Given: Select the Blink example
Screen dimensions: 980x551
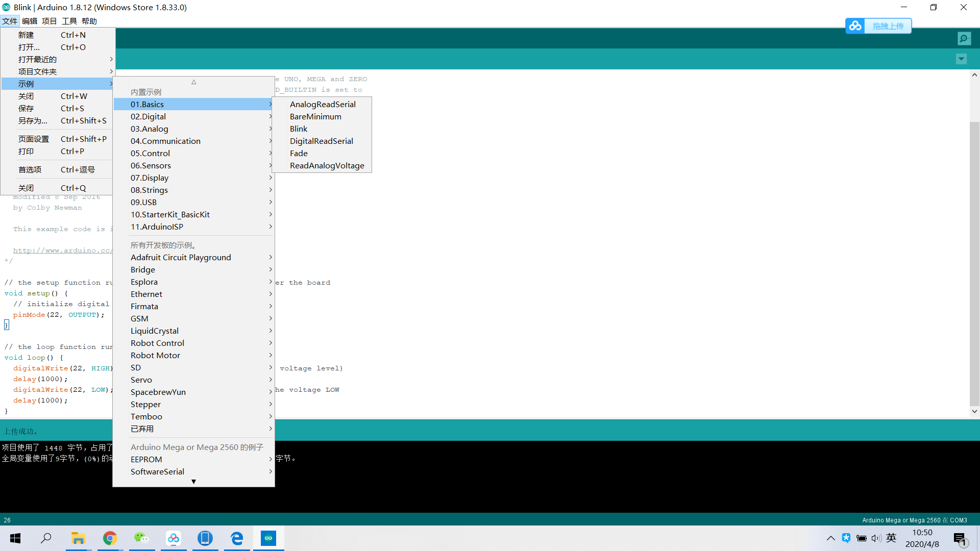Looking at the screenshot, I should (299, 129).
